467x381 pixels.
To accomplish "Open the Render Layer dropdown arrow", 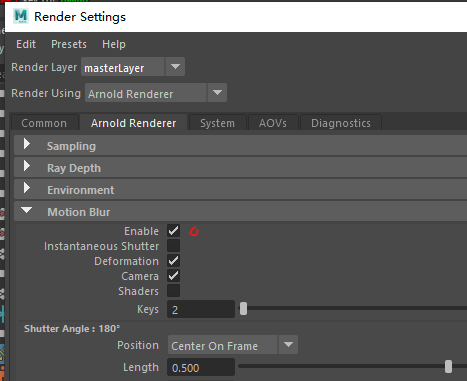I will 175,67.
